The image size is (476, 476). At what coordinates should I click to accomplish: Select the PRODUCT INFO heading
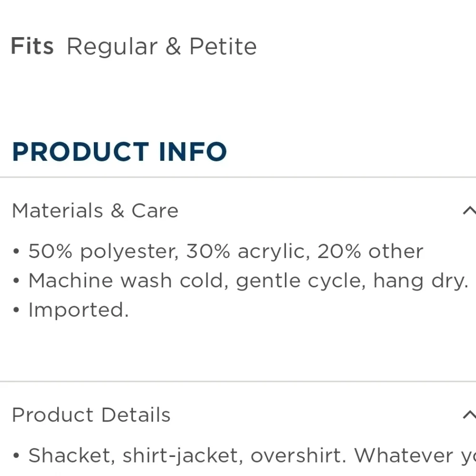click(x=119, y=152)
